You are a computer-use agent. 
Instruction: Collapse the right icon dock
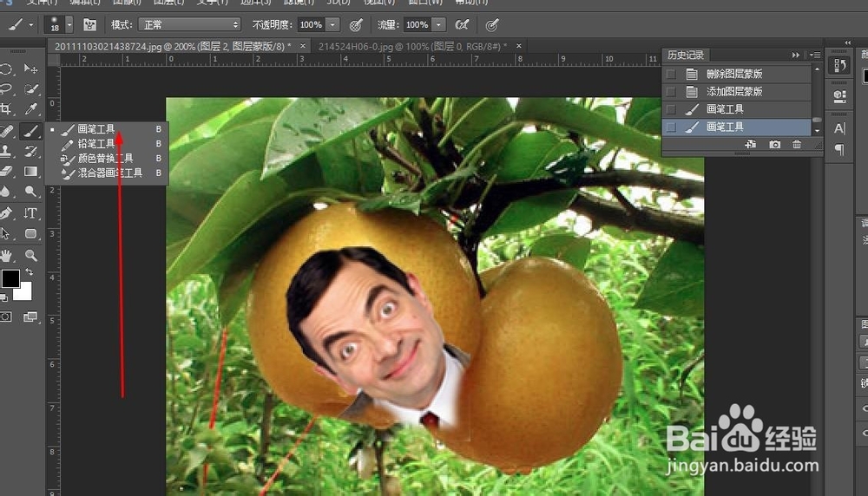(847, 42)
